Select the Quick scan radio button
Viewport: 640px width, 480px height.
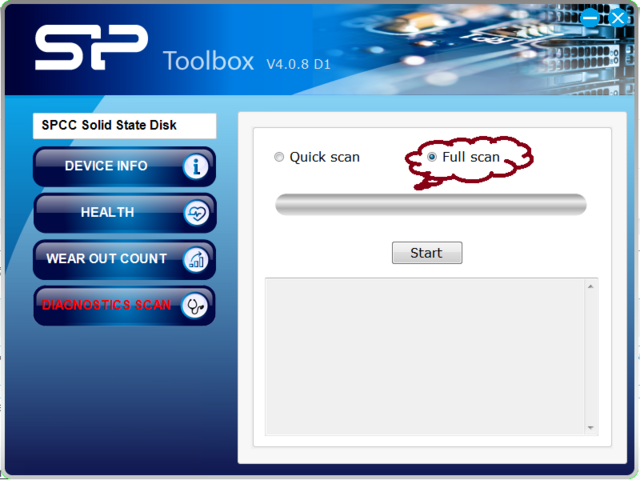(279, 157)
